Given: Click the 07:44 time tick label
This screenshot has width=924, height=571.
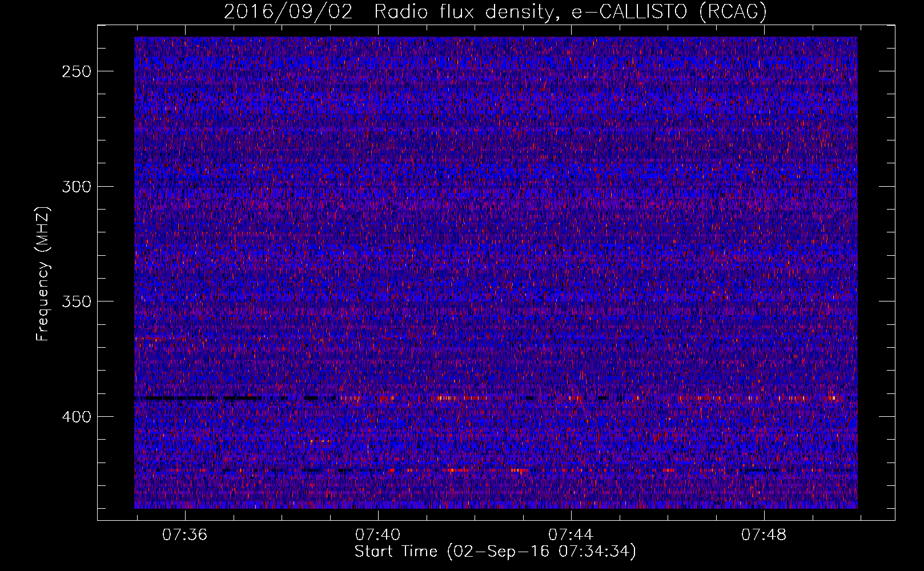Looking at the screenshot, I should coord(571,535).
